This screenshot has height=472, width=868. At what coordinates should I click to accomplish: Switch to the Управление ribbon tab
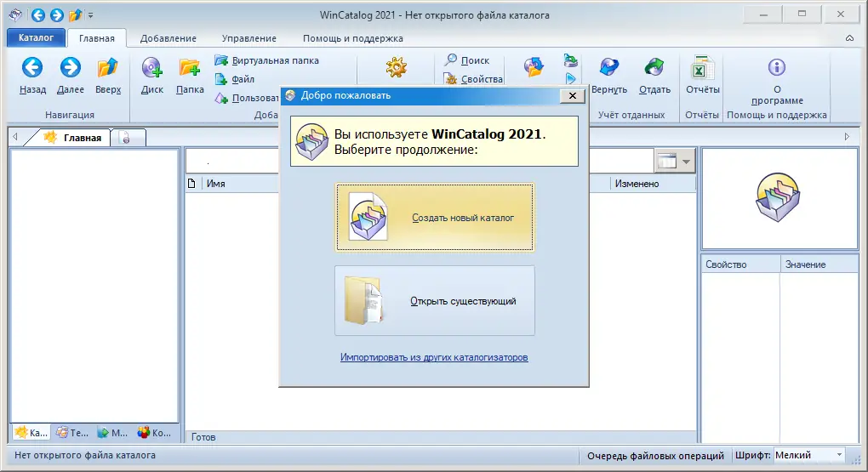[x=249, y=38]
